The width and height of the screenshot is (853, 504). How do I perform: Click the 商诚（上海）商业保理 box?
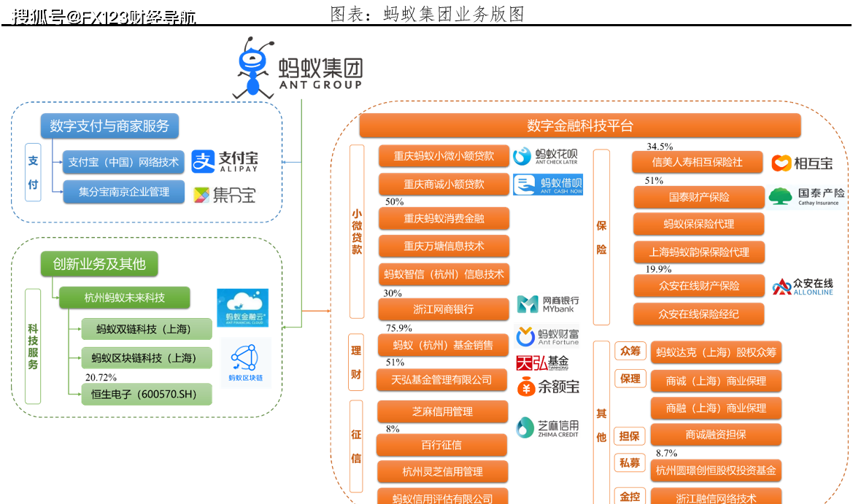coord(716,381)
